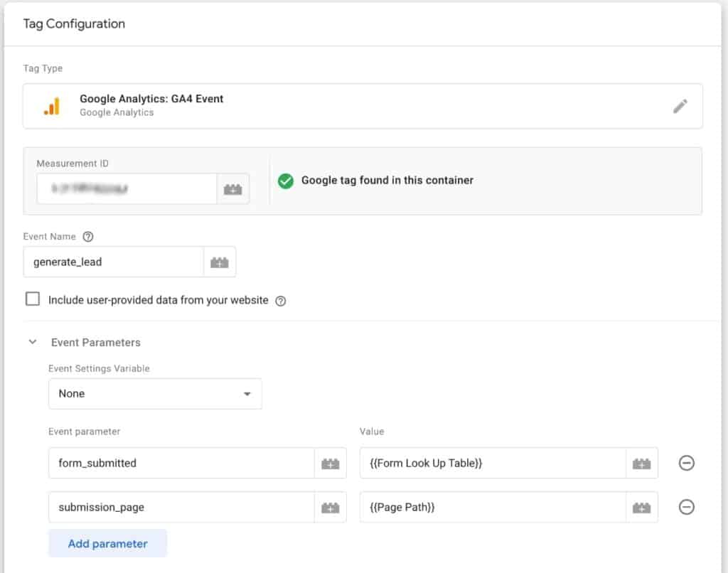Open variable picker next to Measurement ID field
Screen dimensions: 728x573
[x=233, y=189]
